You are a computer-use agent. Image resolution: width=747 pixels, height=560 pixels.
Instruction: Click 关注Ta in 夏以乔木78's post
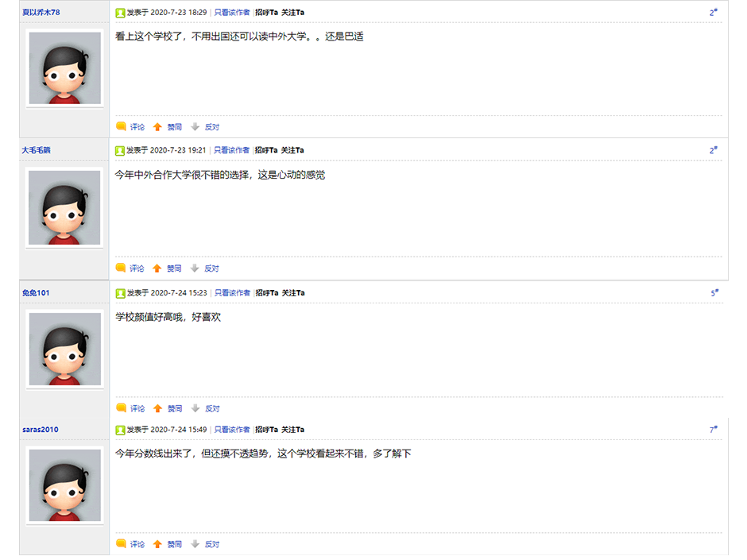(292, 13)
